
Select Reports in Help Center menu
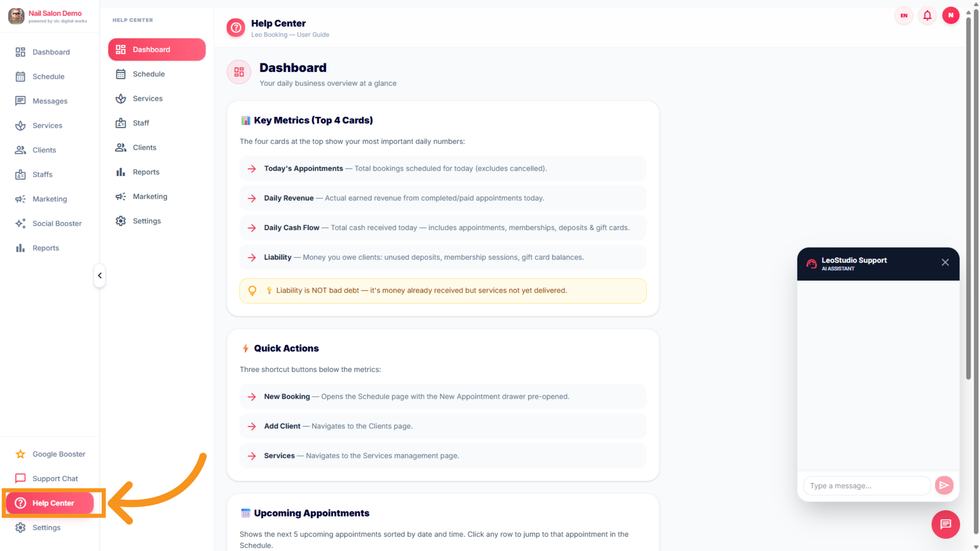[146, 172]
